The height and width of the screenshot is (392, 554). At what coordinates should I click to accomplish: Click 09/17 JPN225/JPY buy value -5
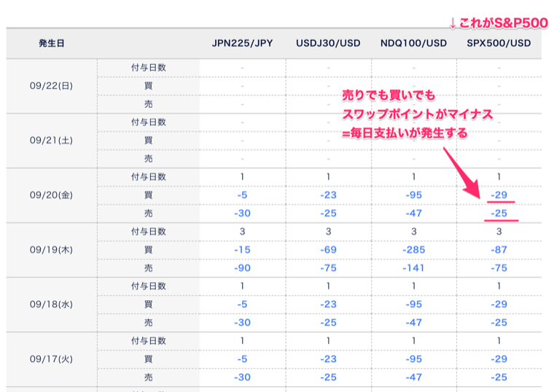coord(242,359)
